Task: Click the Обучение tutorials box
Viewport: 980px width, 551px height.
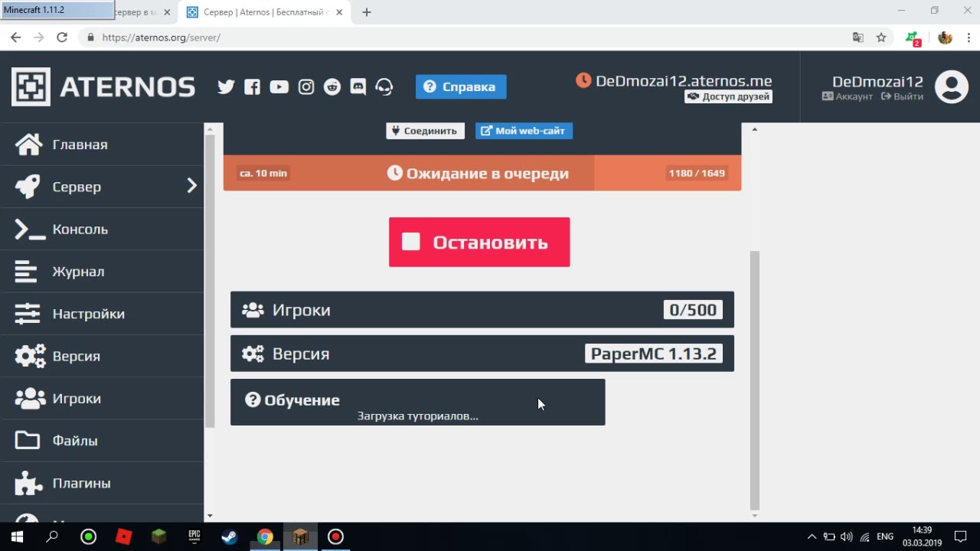Action: [418, 403]
